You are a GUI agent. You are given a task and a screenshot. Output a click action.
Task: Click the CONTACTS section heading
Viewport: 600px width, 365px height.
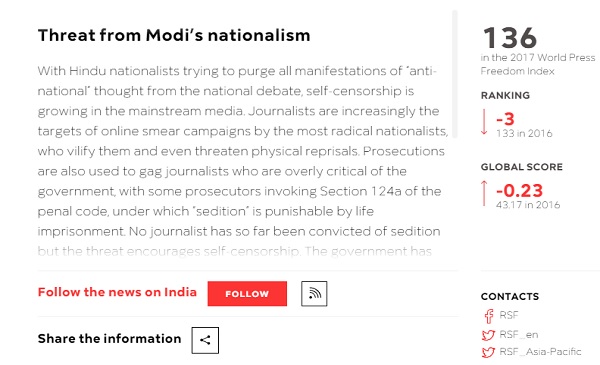pos(510,297)
